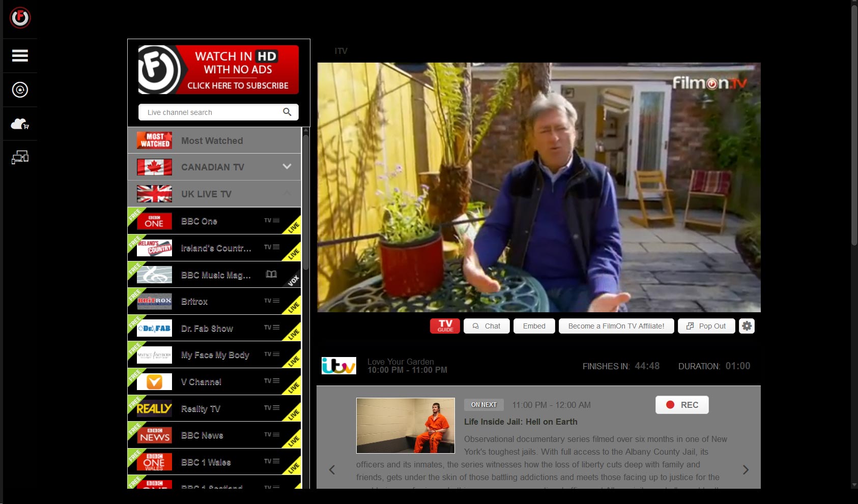Viewport: 858px width, 504px height.
Task: Click the circular lock icon in sidebar
Action: pyautogui.click(x=20, y=90)
